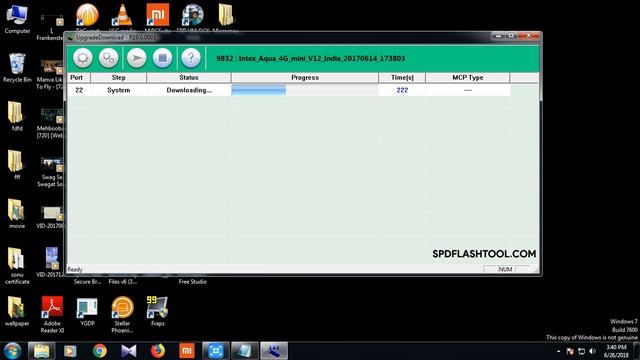Click the Time(s) column header

pos(402,78)
